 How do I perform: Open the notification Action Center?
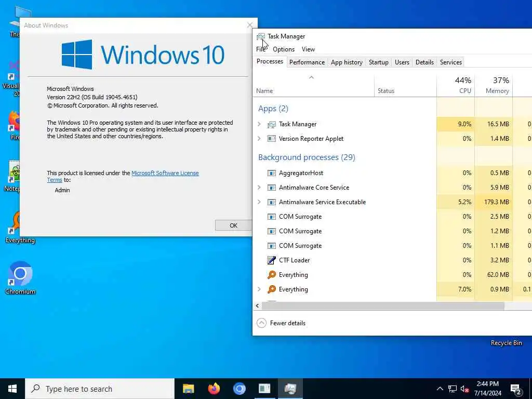[516, 389]
